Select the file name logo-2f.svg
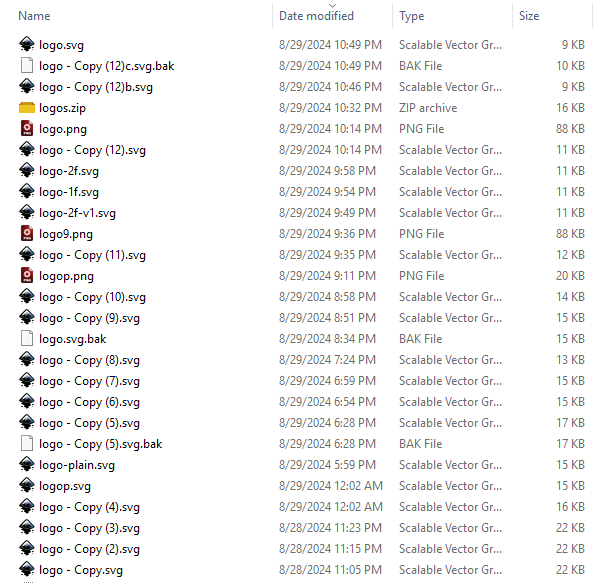The height and width of the screenshot is (583, 600). coord(69,171)
